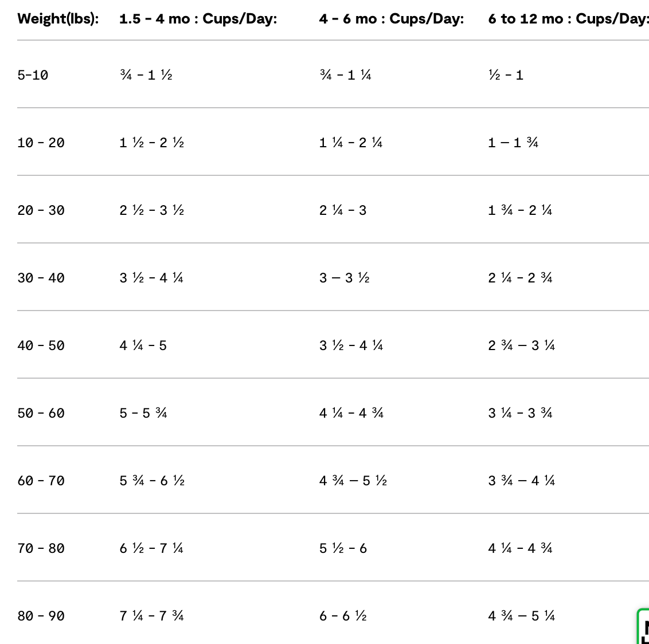Click the "4 - 6 mo : Cups/Day:" header
The width and height of the screenshot is (649, 644).
(391, 19)
